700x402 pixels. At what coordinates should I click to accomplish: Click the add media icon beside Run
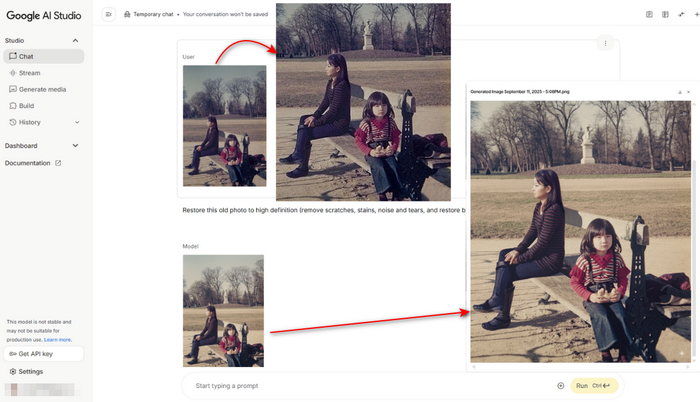pyautogui.click(x=560, y=385)
